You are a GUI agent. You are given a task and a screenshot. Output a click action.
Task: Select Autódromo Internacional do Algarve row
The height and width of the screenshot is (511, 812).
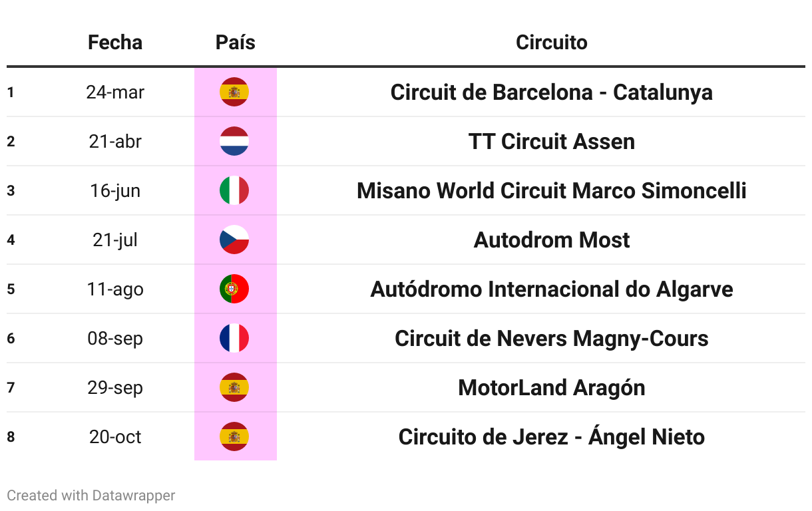pos(406,289)
